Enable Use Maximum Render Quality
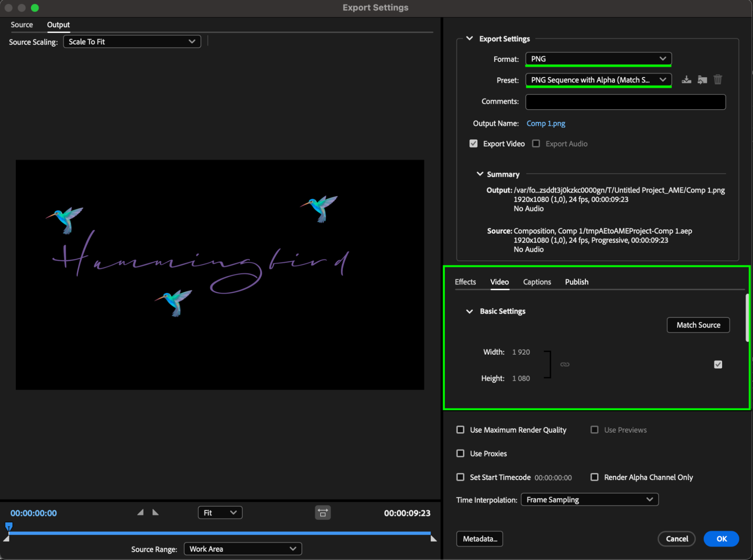753x560 pixels. [x=460, y=430]
